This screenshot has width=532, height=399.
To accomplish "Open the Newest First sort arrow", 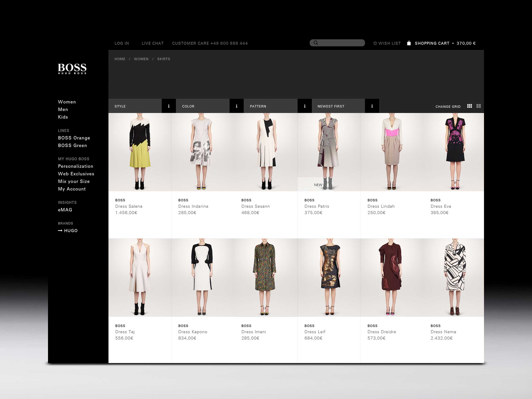I will pyautogui.click(x=372, y=106).
